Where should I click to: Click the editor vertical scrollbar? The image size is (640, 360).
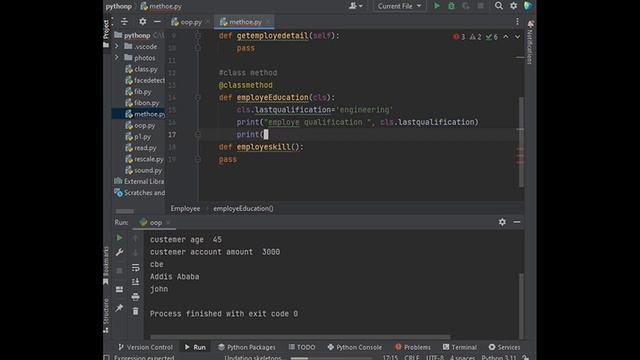521,142
